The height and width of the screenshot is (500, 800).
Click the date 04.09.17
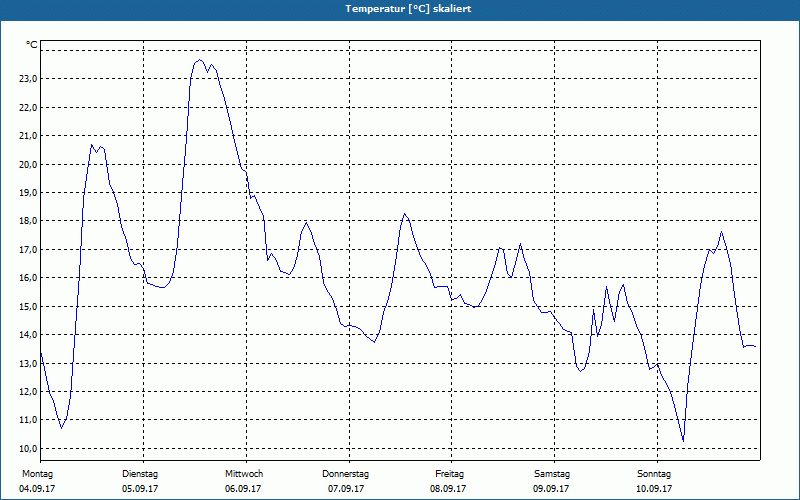(37, 489)
